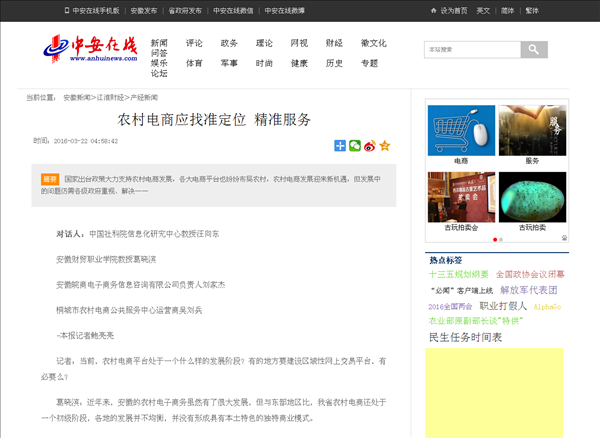
Task: Click the small icon below the image carousel
Action: 564,238
